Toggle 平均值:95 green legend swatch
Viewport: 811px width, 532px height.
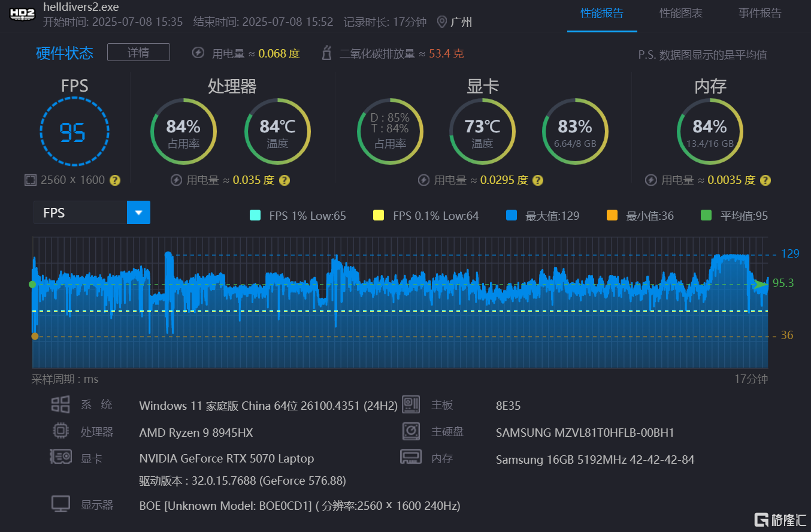tap(706, 216)
